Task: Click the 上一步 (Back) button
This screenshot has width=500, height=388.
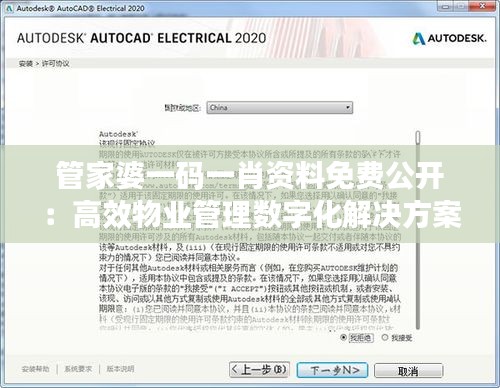Action: (x=259, y=370)
